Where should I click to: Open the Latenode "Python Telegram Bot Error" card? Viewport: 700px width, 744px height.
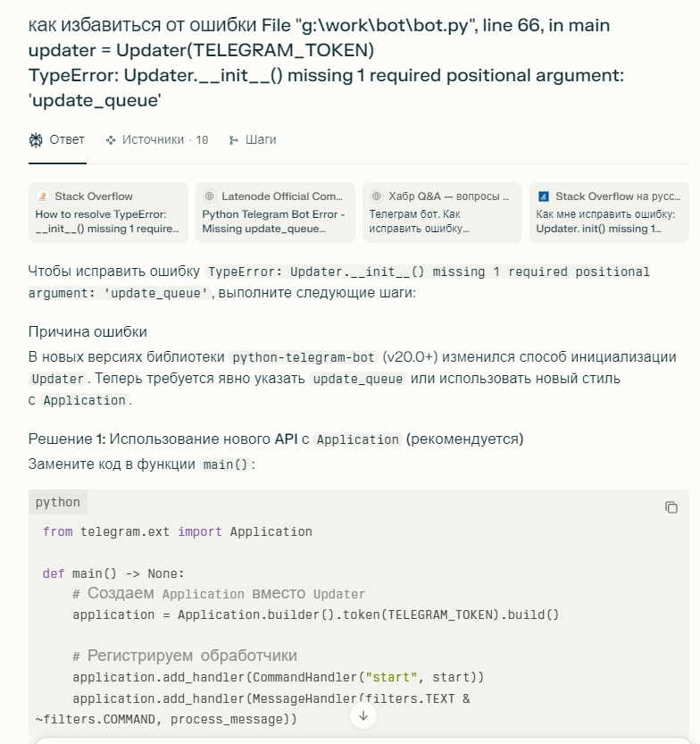[275, 221]
